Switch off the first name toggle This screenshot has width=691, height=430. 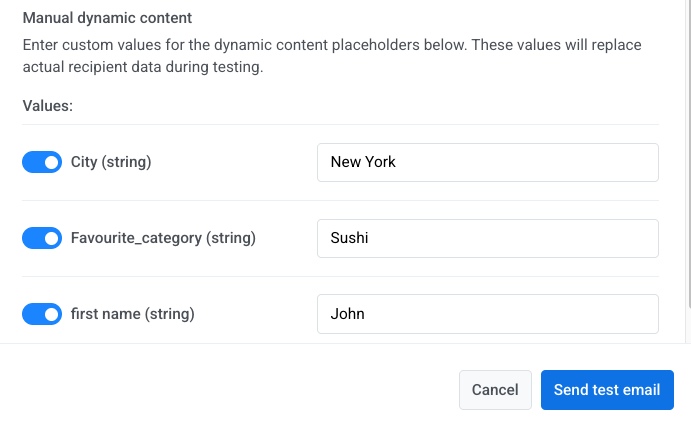click(x=42, y=314)
